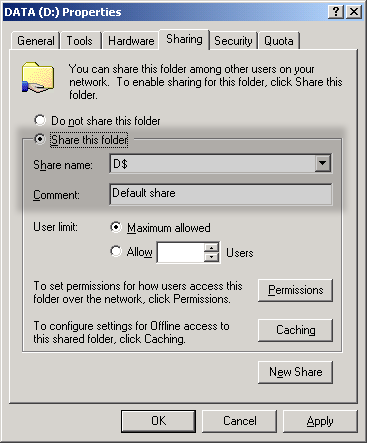The image size is (367, 443).
Task: Click the 'To set permissions' description text
Action: click(x=138, y=293)
